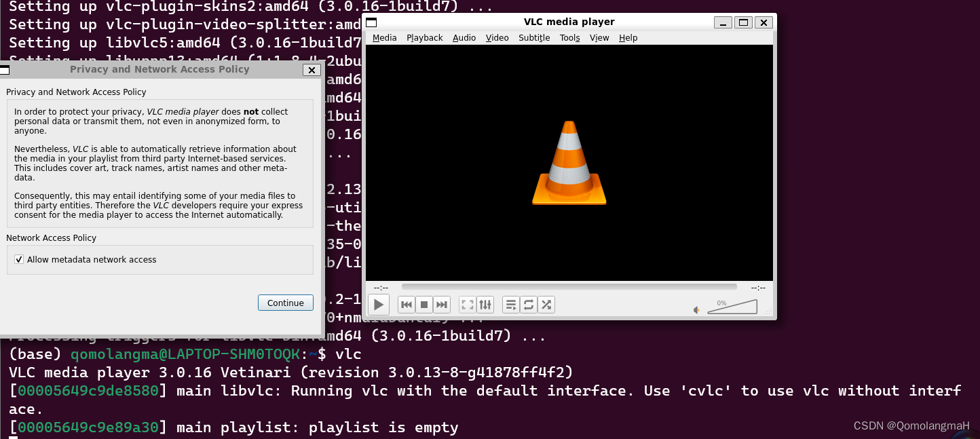Click the terminal prompt 'qomolangma@LAPTOP-SHM0TOQK'

point(185,354)
